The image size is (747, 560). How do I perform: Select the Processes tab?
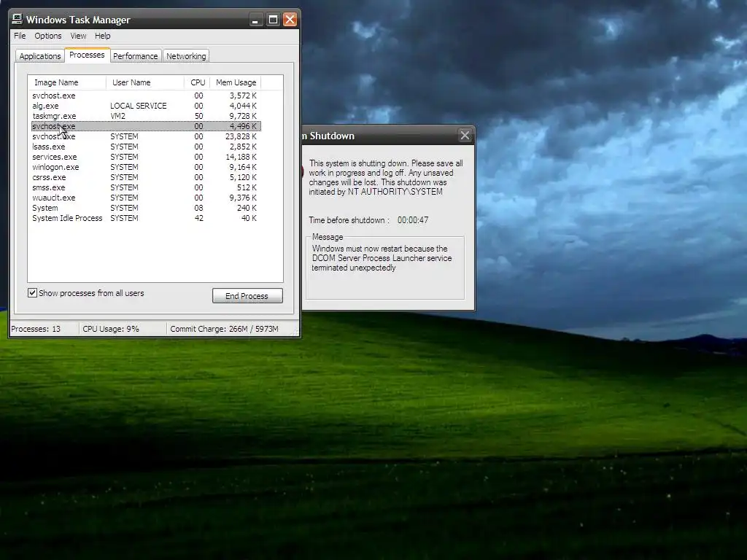click(87, 55)
